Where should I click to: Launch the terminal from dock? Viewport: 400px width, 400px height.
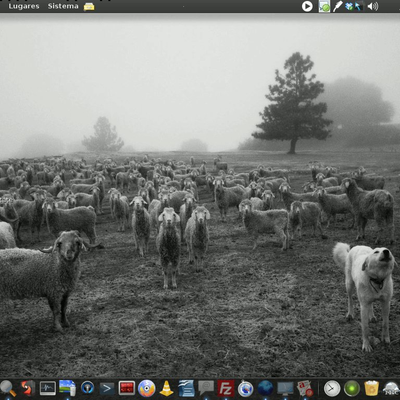[x=107, y=388]
